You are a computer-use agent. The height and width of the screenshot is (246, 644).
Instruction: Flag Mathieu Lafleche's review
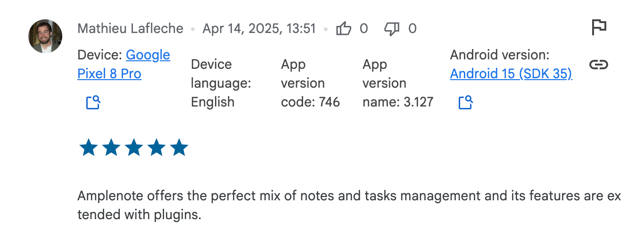pyautogui.click(x=599, y=27)
